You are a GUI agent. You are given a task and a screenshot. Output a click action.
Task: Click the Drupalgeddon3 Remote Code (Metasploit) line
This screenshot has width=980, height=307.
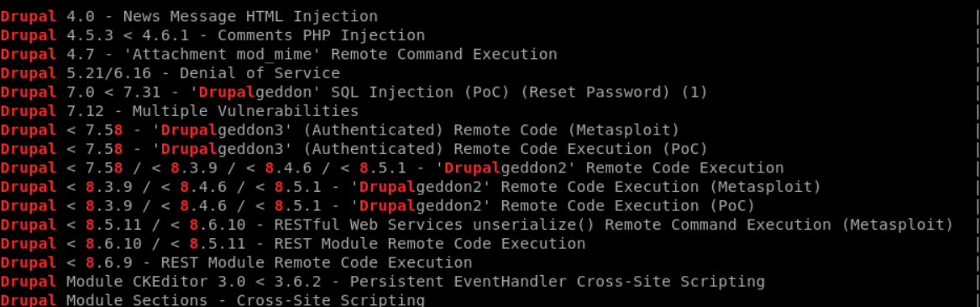click(339, 130)
